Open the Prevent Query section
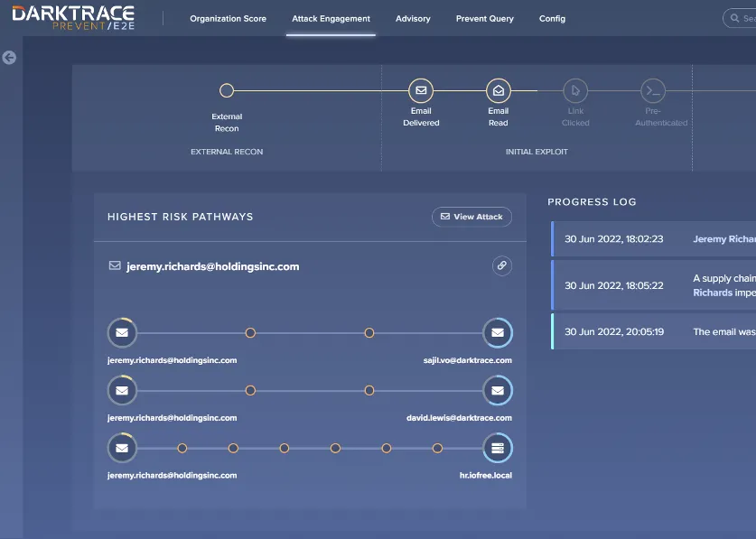The width and height of the screenshot is (756, 539). (x=484, y=17)
